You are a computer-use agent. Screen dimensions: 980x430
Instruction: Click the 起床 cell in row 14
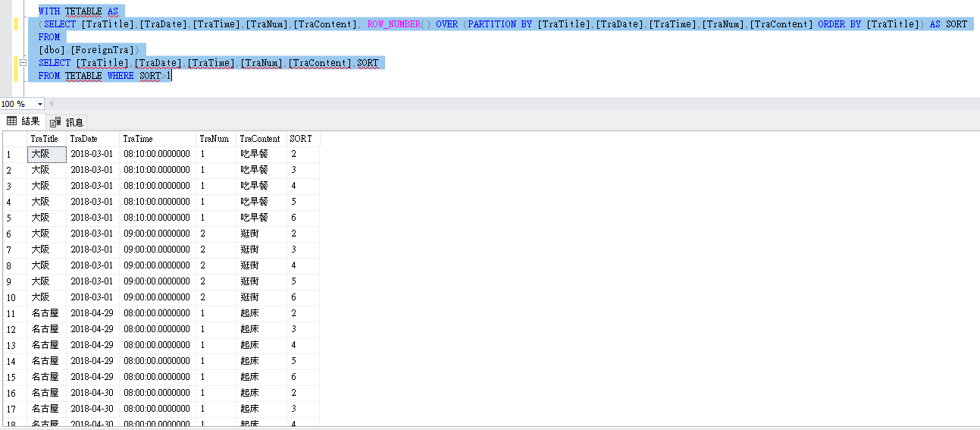(x=261, y=361)
